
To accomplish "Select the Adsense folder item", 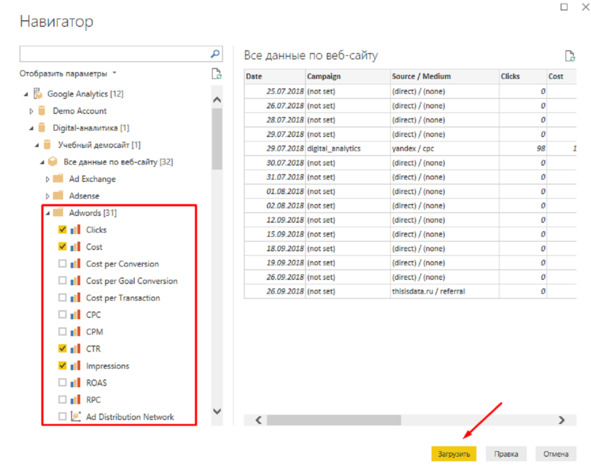I will [x=84, y=196].
